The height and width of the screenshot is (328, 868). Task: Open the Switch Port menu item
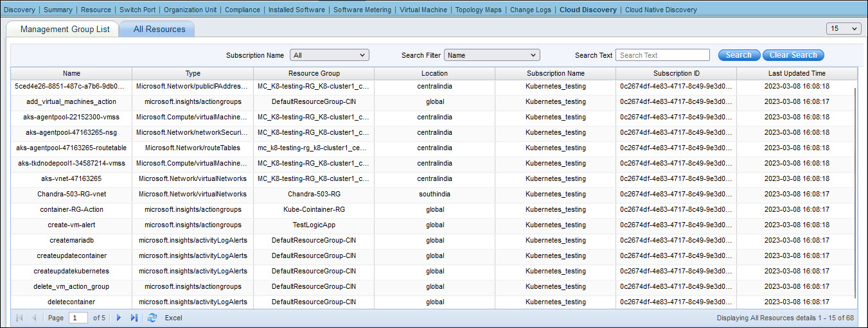click(137, 10)
